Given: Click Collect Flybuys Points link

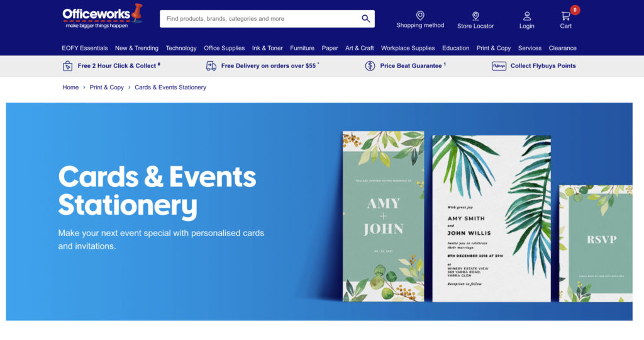Looking at the screenshot, I should pyautogui.click(x=543, y=65).
